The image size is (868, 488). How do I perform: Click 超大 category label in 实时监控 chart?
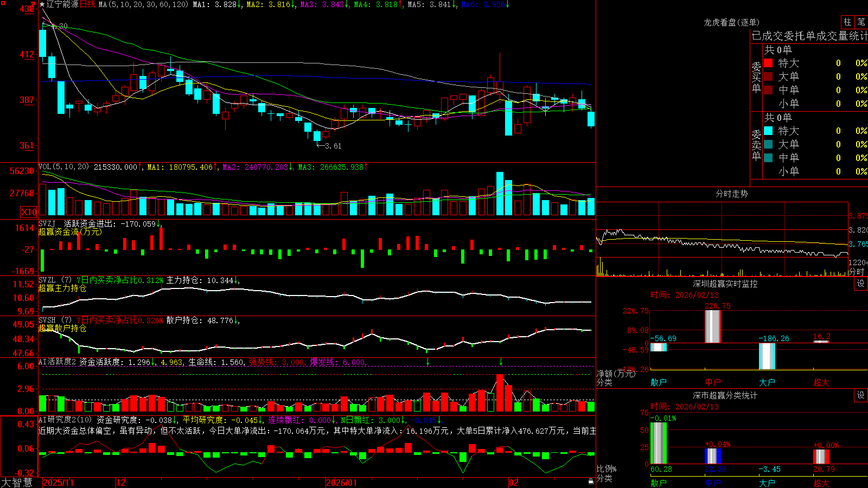pos(821,382)
